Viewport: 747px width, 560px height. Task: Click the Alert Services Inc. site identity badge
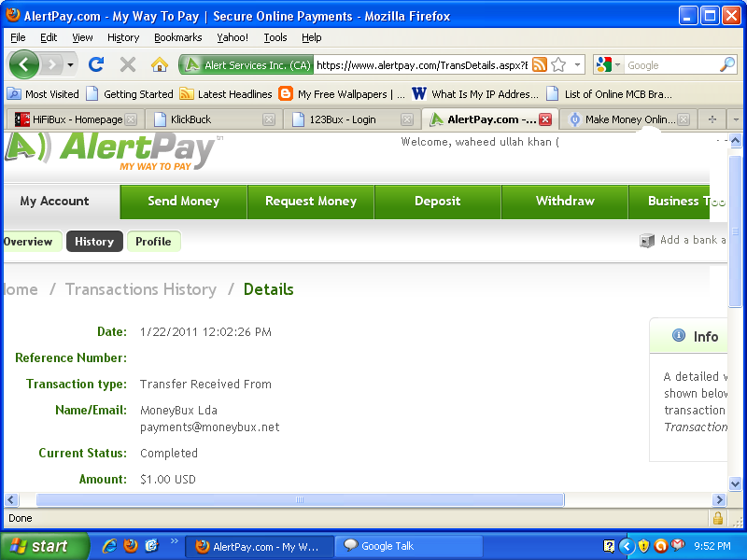coord(247,64)
